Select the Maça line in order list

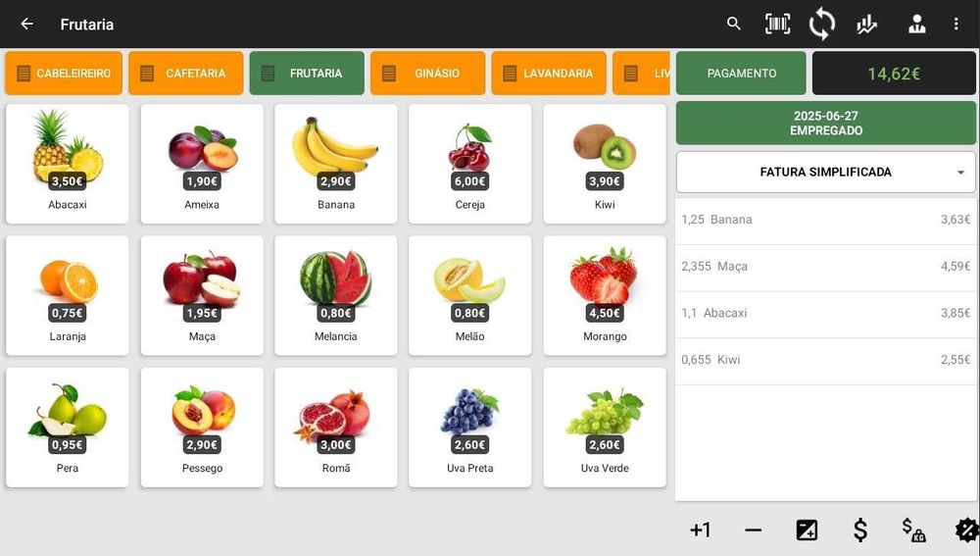(825, 267)
